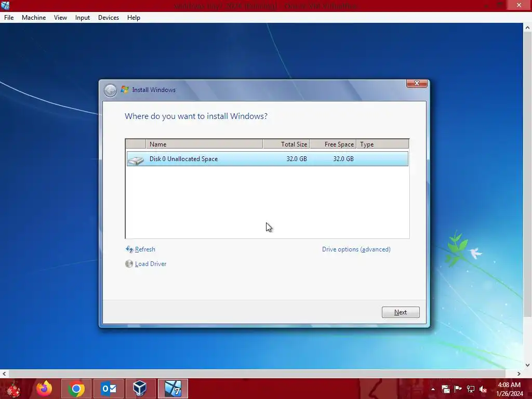
Task: Open the Input menu
Action: coord(83,18)
